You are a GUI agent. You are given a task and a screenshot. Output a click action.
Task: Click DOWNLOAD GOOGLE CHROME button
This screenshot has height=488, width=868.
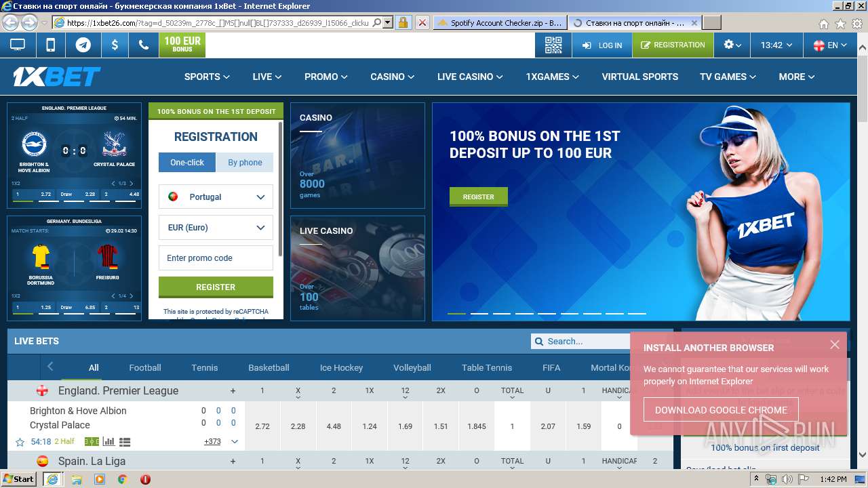click(x=721, y=410)
